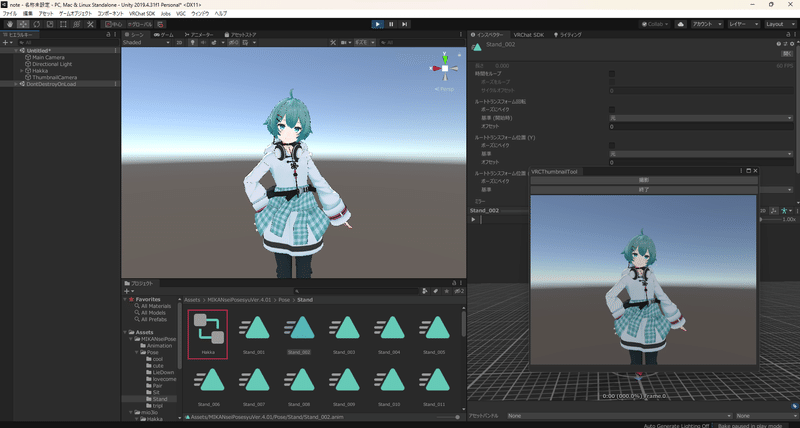Select the Move tool in toolbar
Viewport: 800px width, 428px height.
[x=23, y=24]
